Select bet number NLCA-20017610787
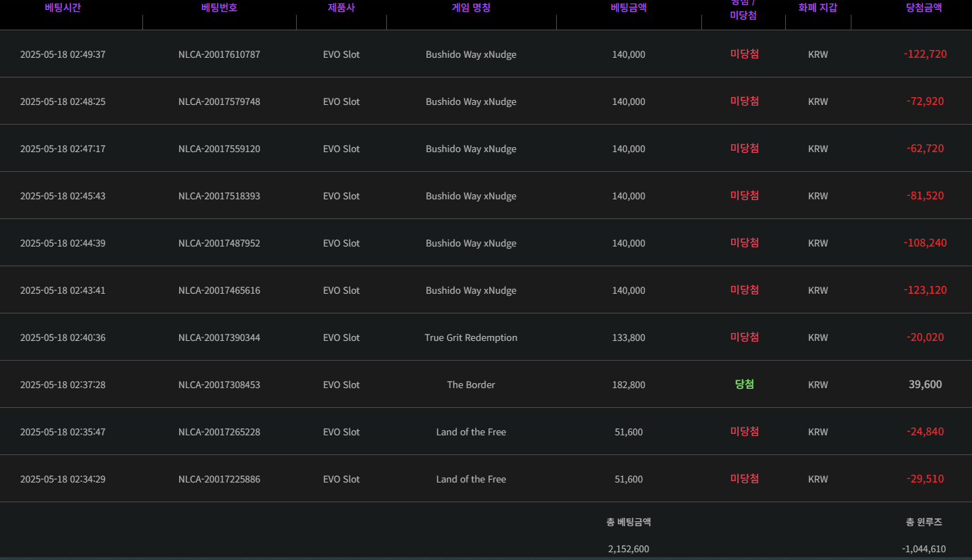 click(219, 54)
